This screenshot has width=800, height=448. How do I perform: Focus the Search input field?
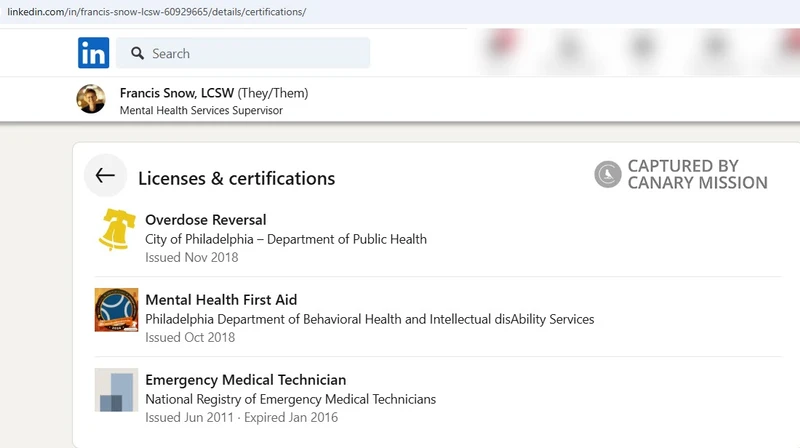click(243, 53)
